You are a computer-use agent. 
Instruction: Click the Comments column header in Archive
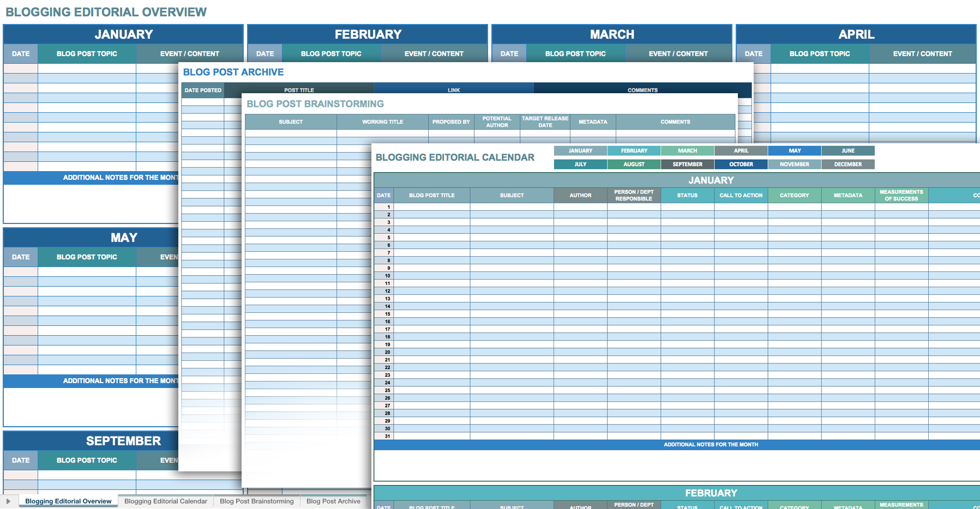(x=642, y=90)
